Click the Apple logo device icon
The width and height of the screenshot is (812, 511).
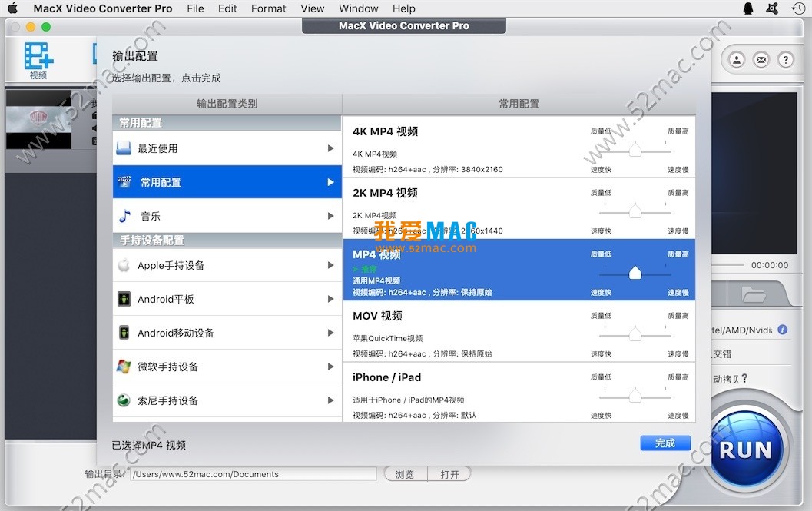coord(124,265)
